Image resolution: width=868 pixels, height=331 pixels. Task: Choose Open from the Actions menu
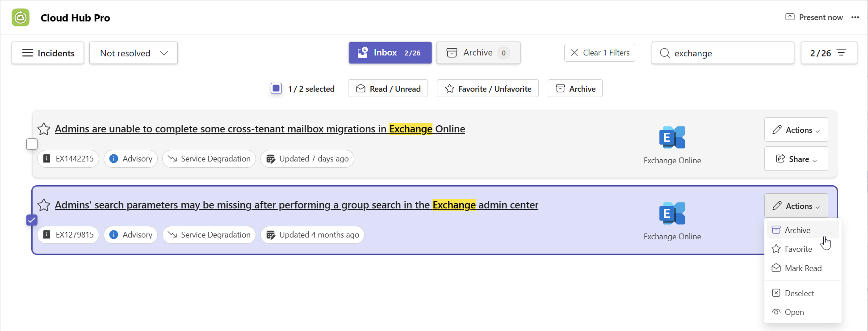803,312
